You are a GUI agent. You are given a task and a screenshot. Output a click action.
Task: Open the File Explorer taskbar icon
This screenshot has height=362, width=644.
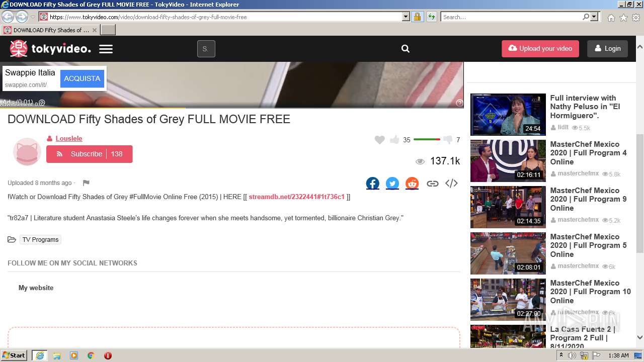point(57,355)
